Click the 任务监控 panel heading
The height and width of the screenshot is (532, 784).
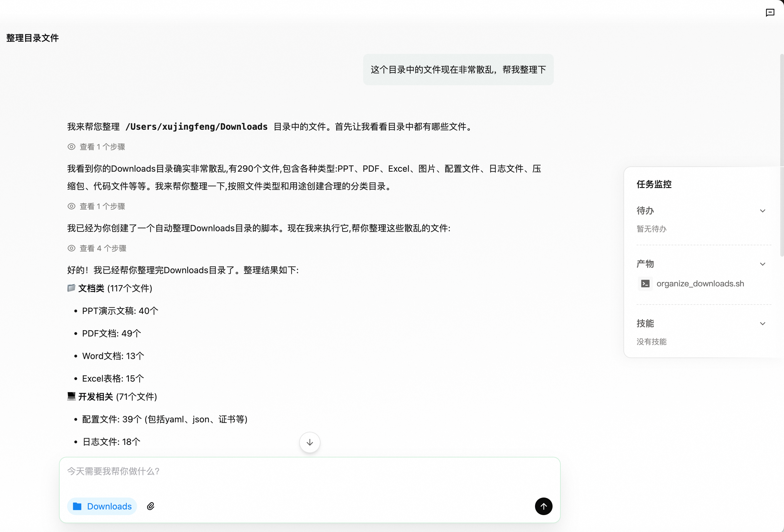click(654, 184)
